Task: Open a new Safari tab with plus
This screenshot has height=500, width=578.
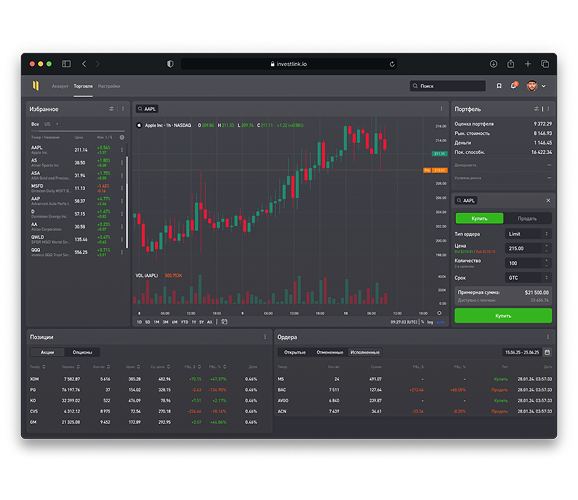Action: coord(528,64)
